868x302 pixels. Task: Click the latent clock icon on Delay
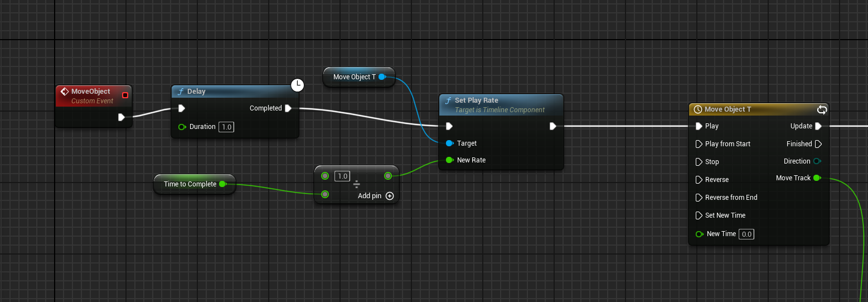click(298, 85)
